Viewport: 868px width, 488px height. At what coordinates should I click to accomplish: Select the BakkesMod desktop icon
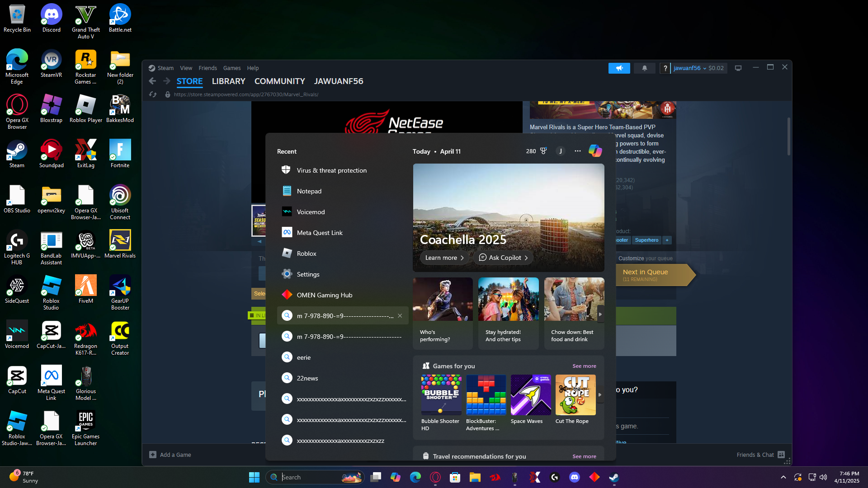pyautogui.click(x=120, y=108)
